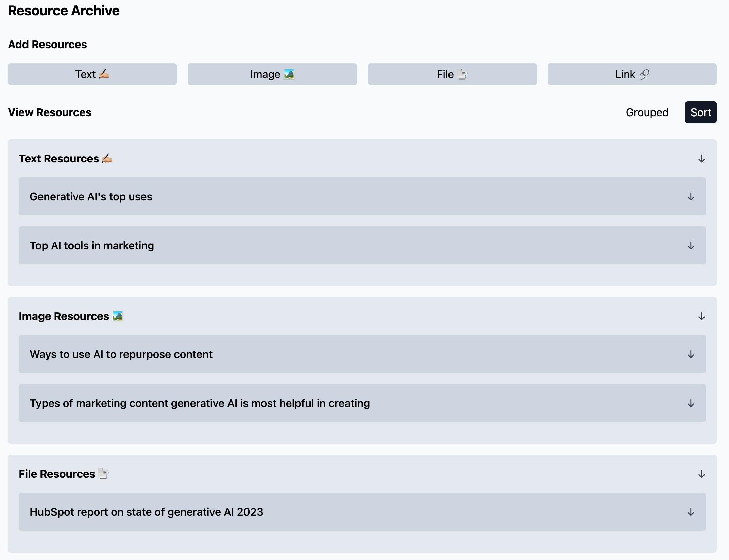Expand HubSpot report item arrow
This screenshot has height=560, width=729.
click(691, 512)
